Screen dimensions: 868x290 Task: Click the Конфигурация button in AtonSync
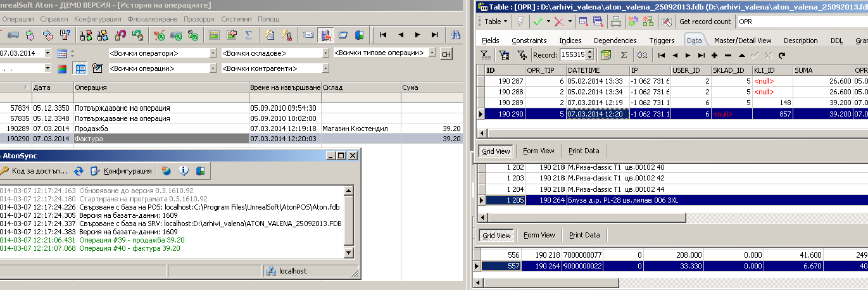coord(122,171)
